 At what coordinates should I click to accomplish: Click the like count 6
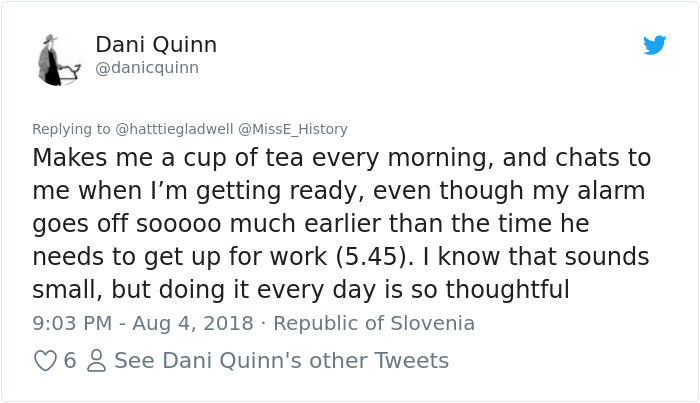pyautogui.click(x=70, y=361)
